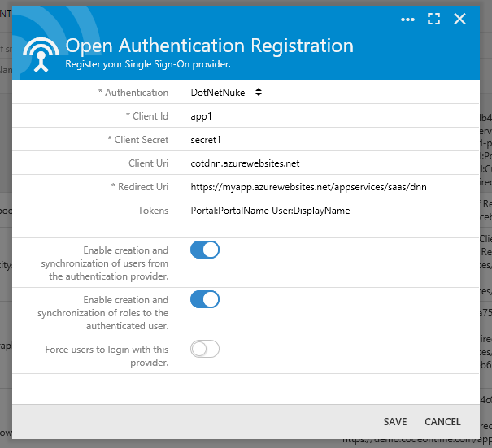
Task: Turn off synchronization of roles toggle
Action: click(x=205, y=299)
